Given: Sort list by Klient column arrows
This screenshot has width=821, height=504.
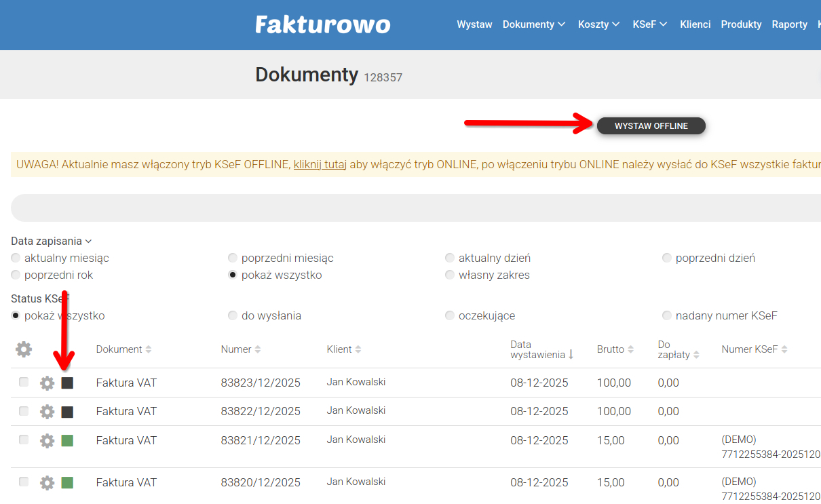Looking at the screenshot, I should coord(358,349).
